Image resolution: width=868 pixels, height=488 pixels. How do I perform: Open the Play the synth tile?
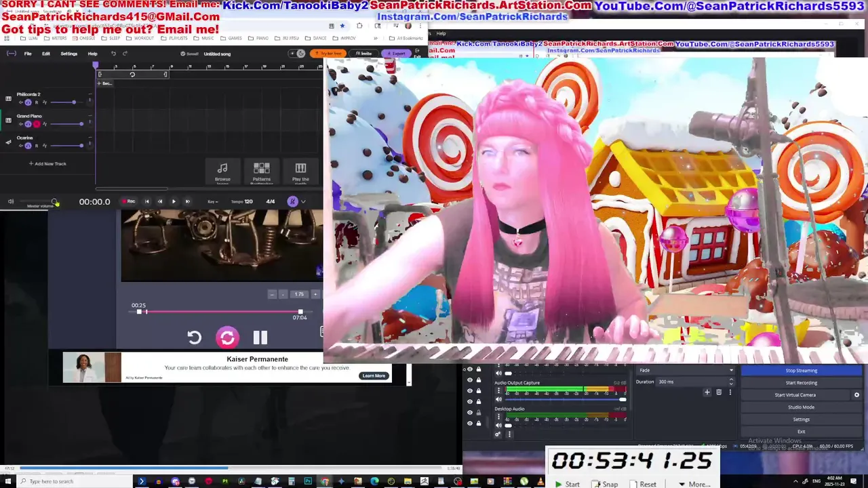click(300, 172)
